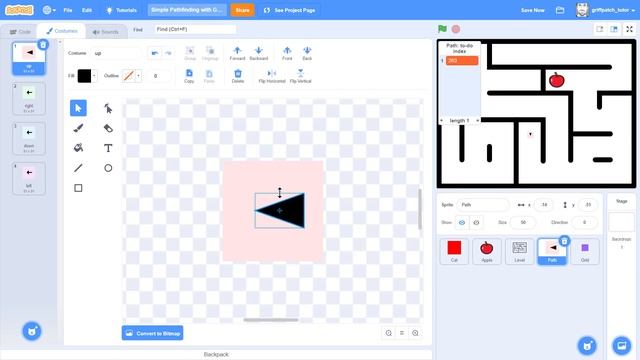Click Convert to Bitmap button
Screen dimensions: 640x360
(153, 333)
